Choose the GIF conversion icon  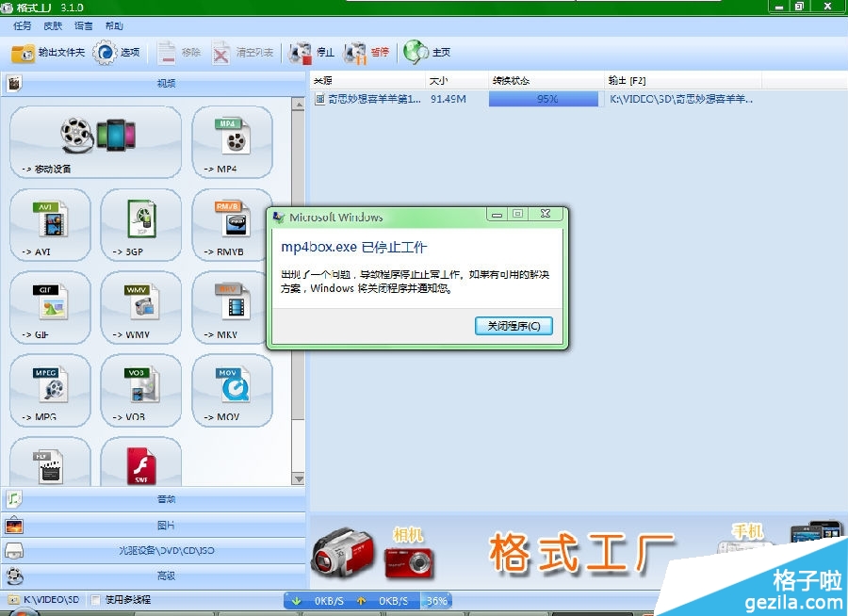point(50,307)
